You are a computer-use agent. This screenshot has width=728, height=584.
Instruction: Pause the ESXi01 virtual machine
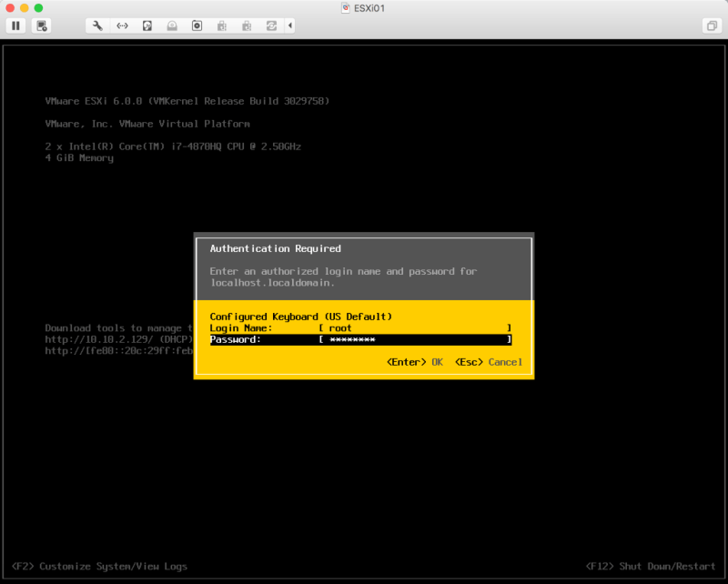point(15,25)
